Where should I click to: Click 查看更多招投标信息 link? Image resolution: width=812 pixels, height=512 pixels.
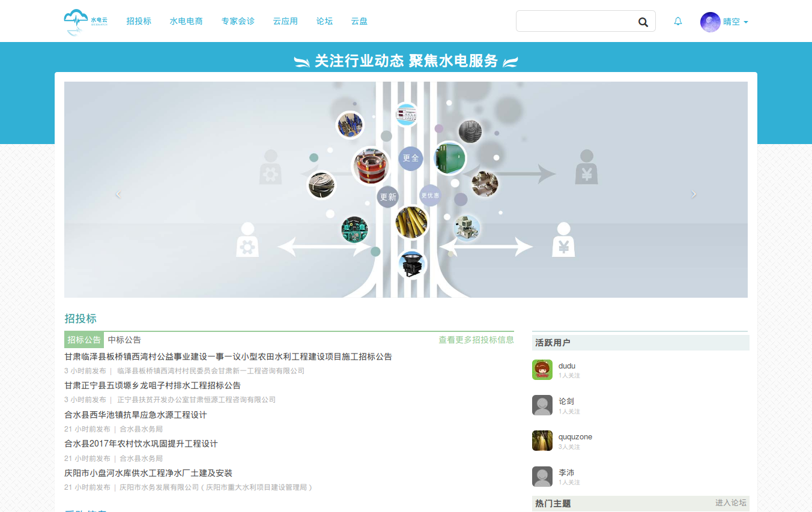coord(476,340)
